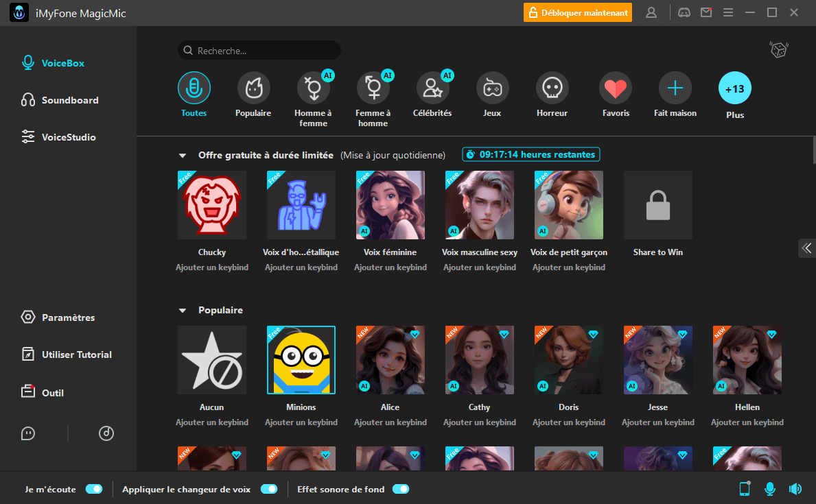Toggle Je m'écoute switch
This screenshot has width=816, height=504.
pyautogui.click(x=94, y=489)
